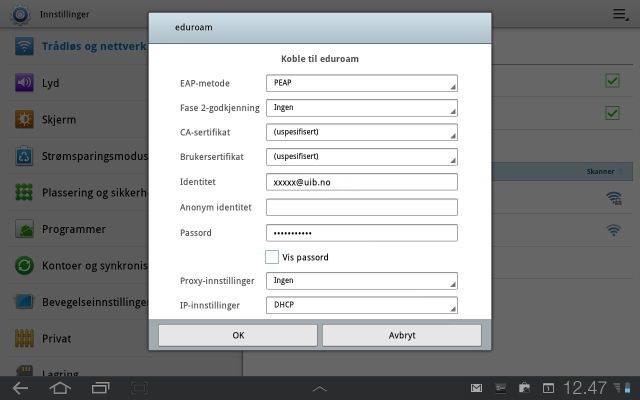
Task: Click OK to connect to eduroam
Action: 238,335
